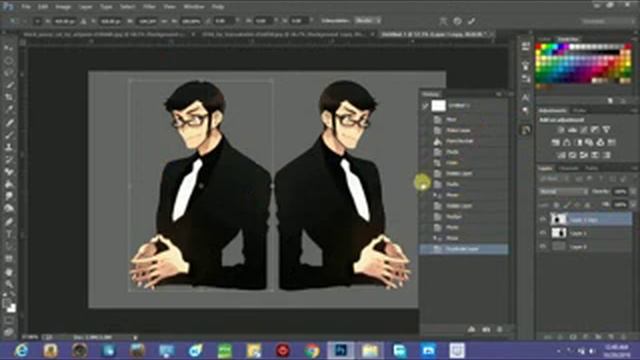Commit the transform with the checkmark icon
The width and height of the screenshot is (640, 360).
coord(471,21)
